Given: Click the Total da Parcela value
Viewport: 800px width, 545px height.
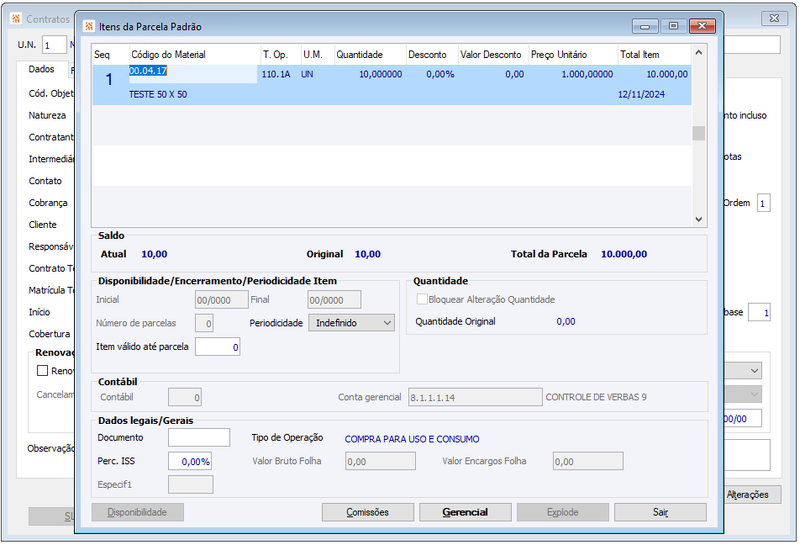Looking at the screenshot, I should tap(624, 254).
